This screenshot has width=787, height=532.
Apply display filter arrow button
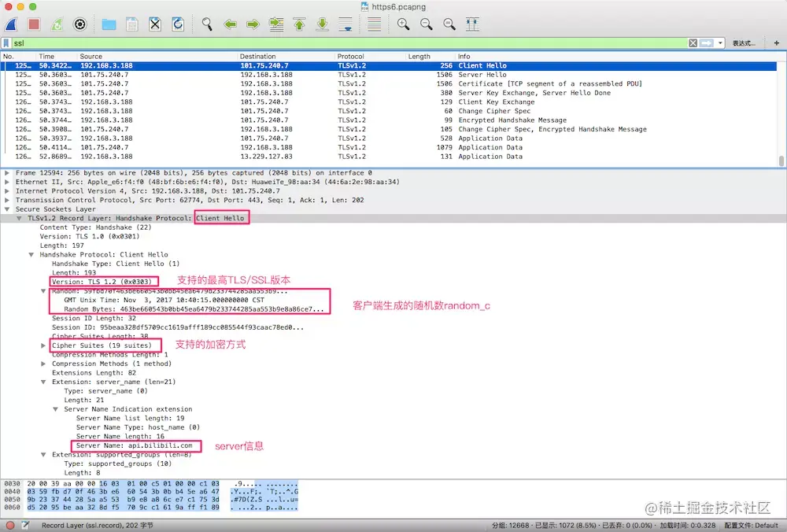[x=707, y=43]
